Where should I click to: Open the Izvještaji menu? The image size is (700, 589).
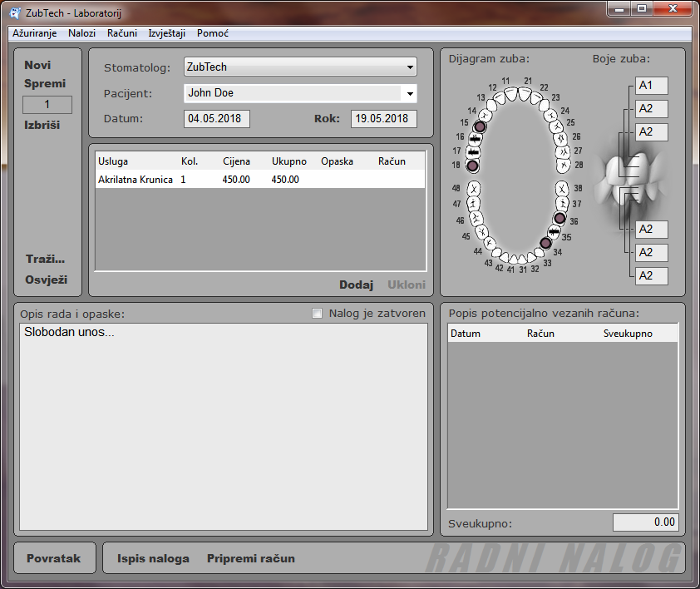point(166,33)
